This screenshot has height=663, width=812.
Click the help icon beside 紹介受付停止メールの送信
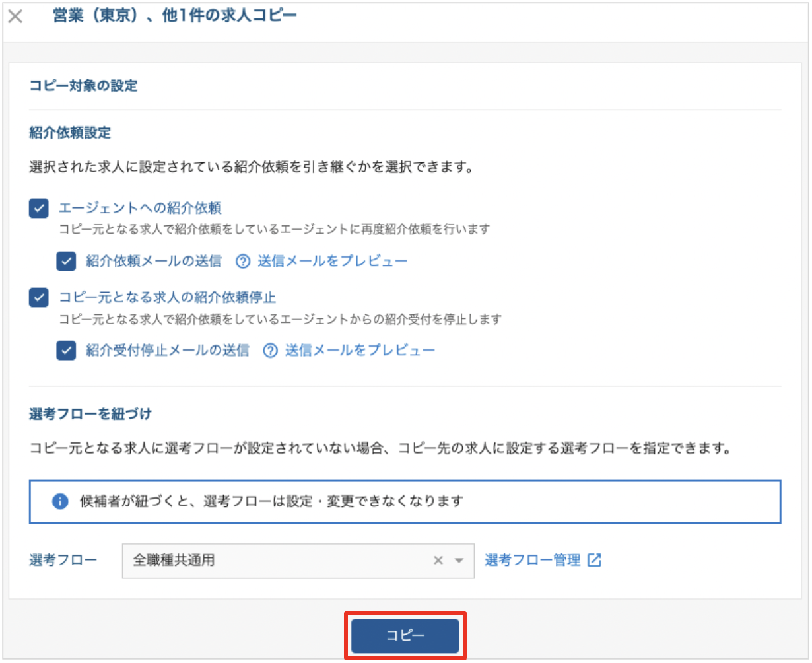[270, 351]
